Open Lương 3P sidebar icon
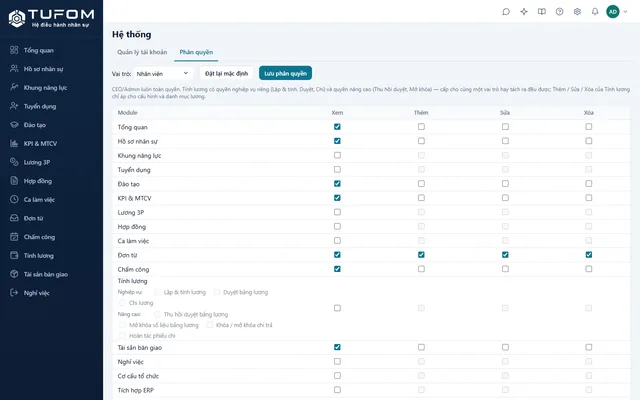 click(14, 162)
